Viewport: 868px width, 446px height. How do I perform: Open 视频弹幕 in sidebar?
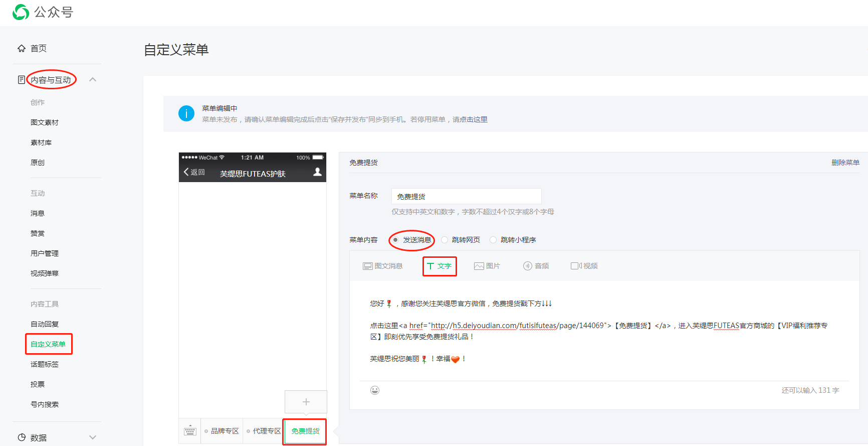(x=45, y=273)
